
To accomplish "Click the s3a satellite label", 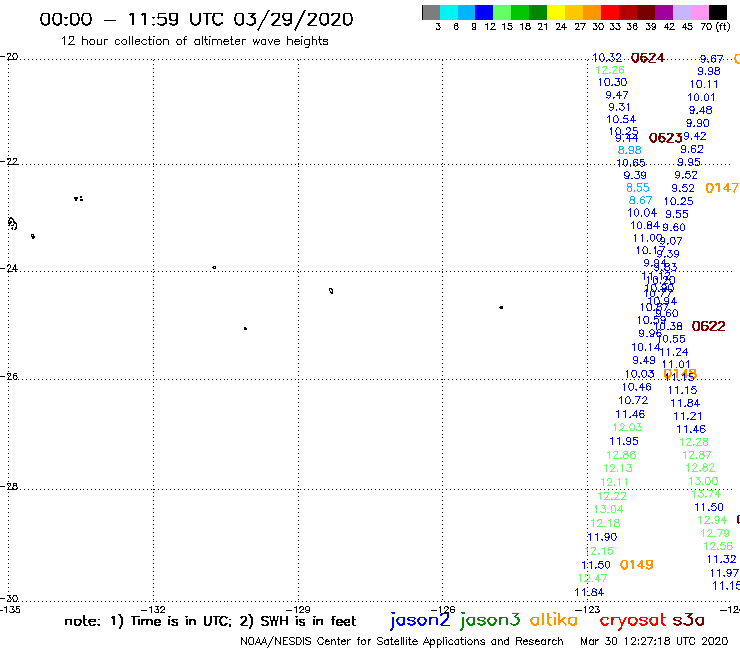I will click(x=689, y=620).
